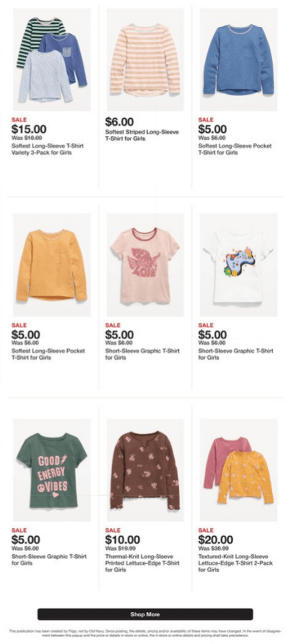
Task: Select the brown floral thermal-knit shirt photo
Action: click(145, 470)
